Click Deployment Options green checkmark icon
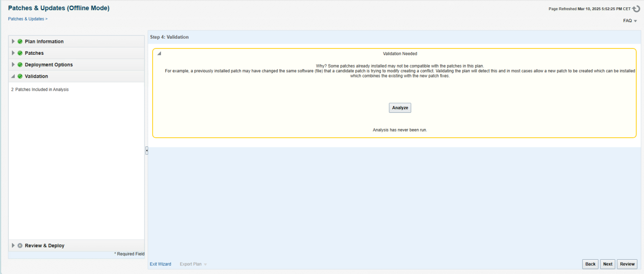Viewport: 644px width, 274px height. [x=20, y=65]
